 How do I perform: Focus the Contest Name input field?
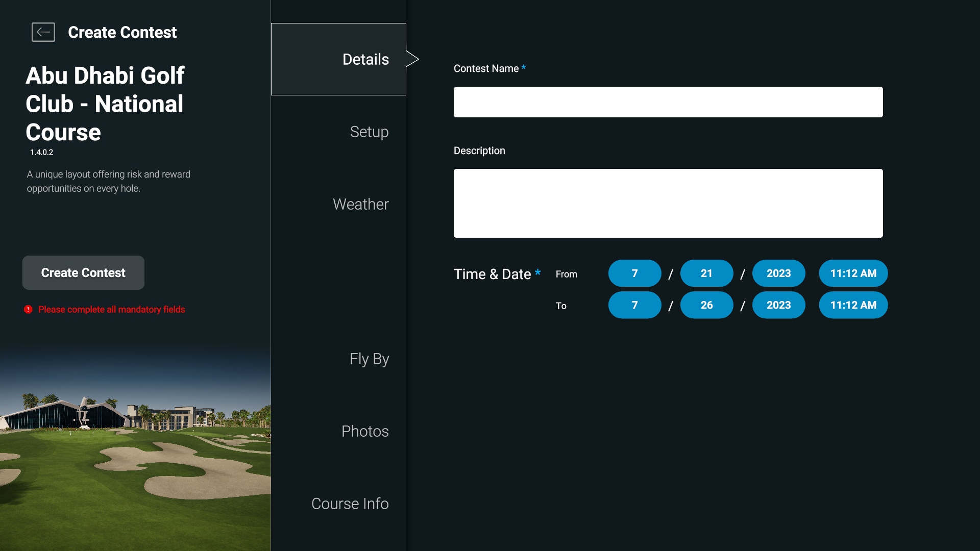[x=668, y=102]
